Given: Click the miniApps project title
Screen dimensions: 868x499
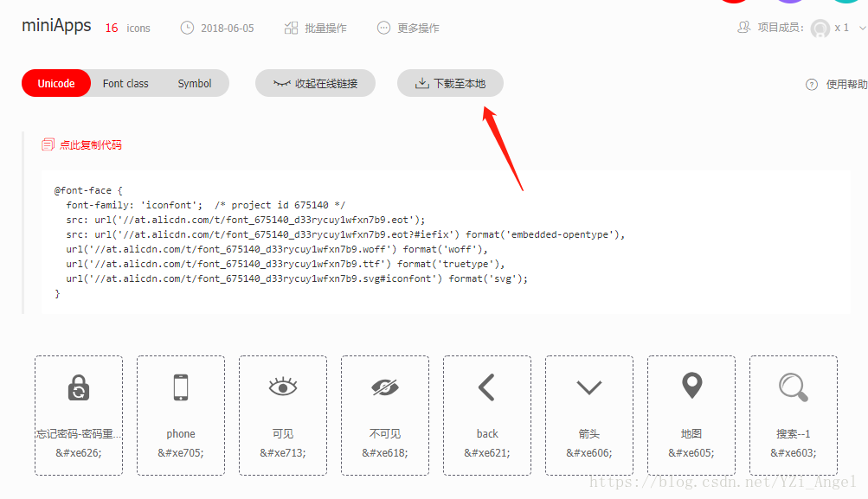Looking at the screenshot, I should coord(56,25).
